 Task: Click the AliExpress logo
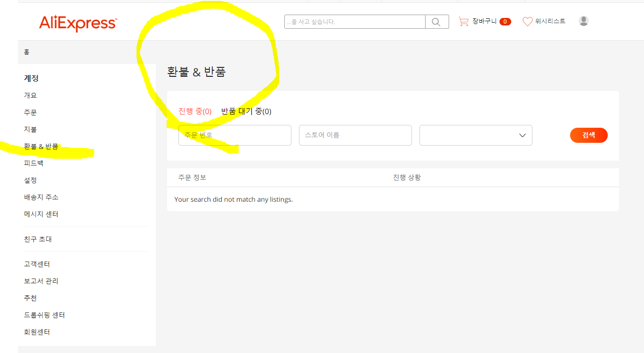tap(78, 21)
